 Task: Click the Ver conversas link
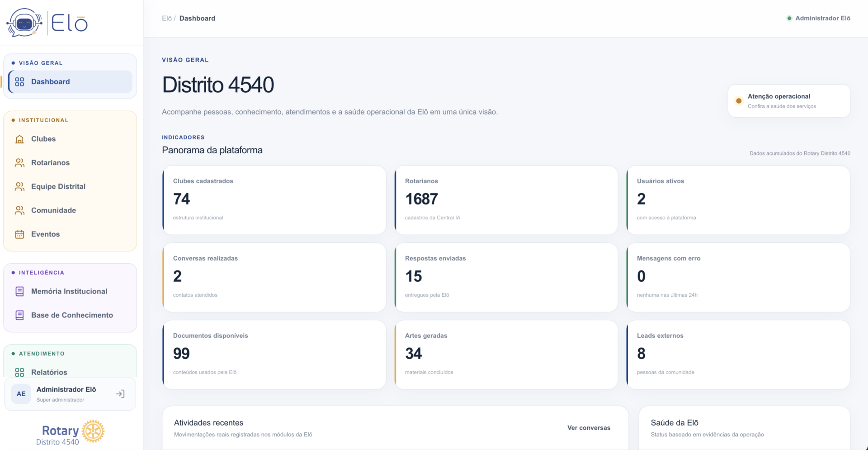pos(589,428)
